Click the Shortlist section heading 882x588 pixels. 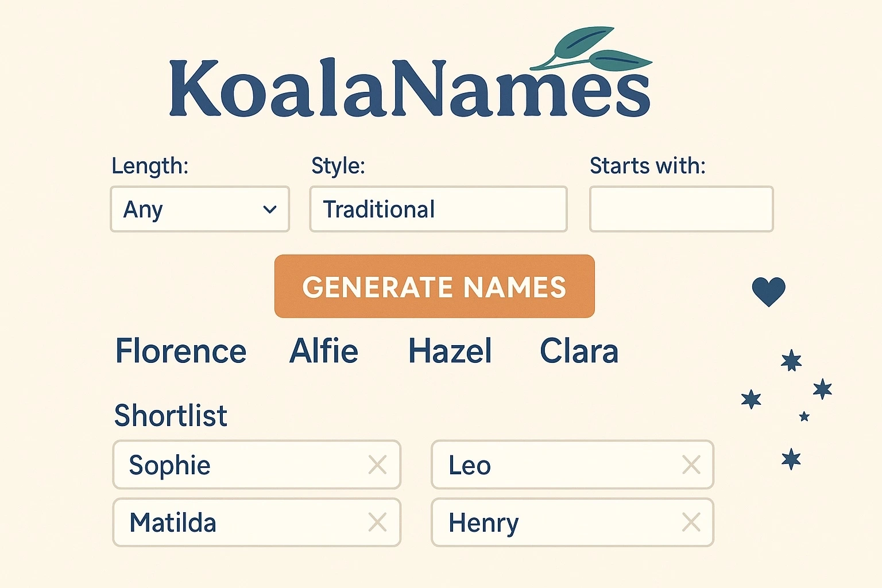click(170, 415)
